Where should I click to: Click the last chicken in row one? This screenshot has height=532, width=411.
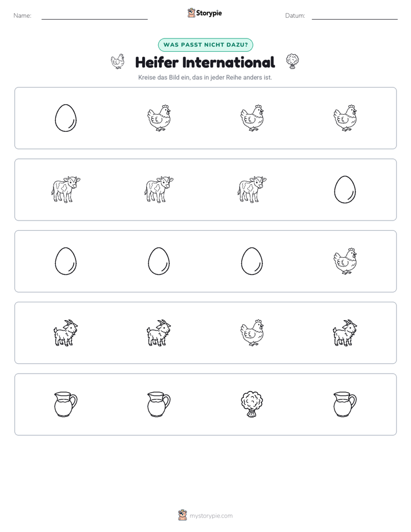[x=345, y=117]
